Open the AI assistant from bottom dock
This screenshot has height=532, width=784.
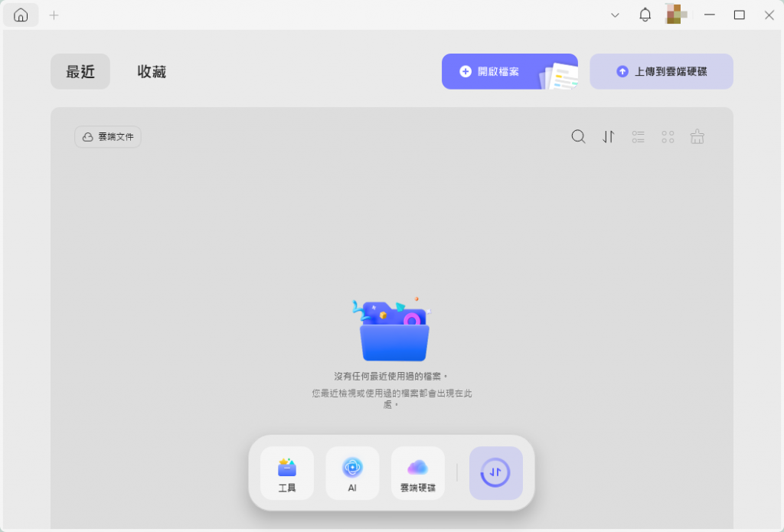(352, 472)
